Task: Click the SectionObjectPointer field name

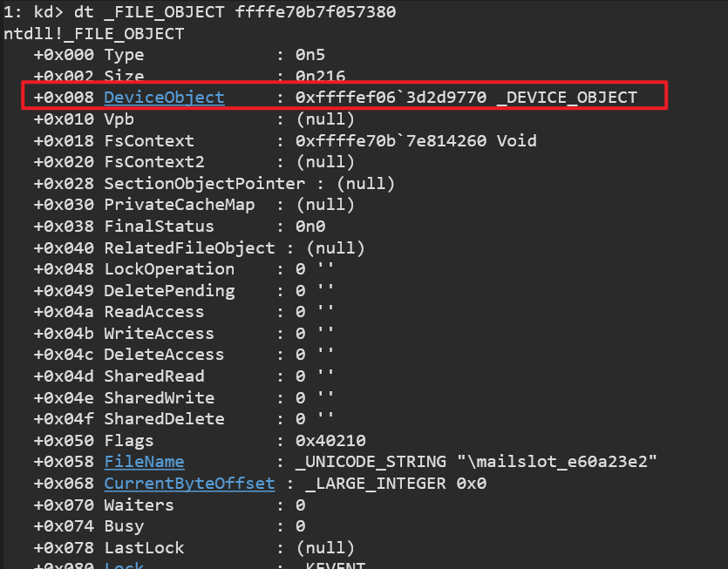Action: click(x=204, y=183)
